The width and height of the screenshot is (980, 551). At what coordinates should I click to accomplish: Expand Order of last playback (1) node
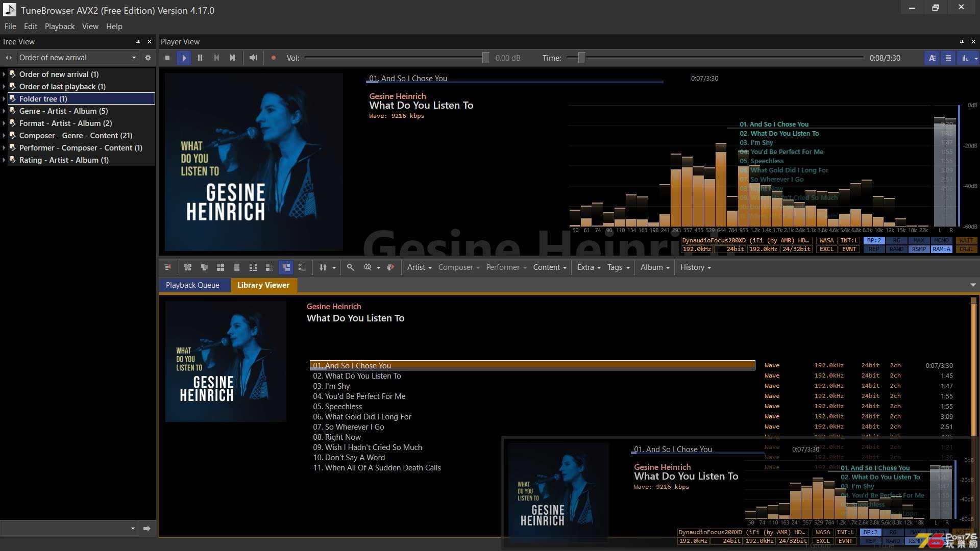(x=4, y=87)
